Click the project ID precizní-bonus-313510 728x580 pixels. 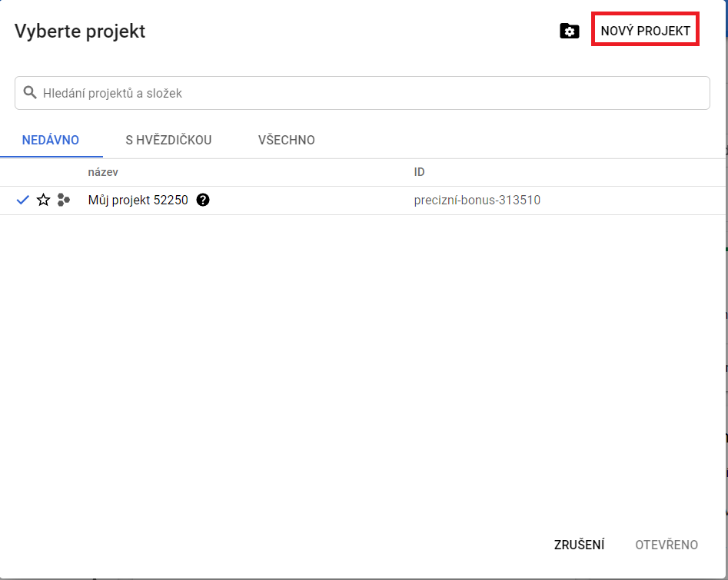pos(477,201)
